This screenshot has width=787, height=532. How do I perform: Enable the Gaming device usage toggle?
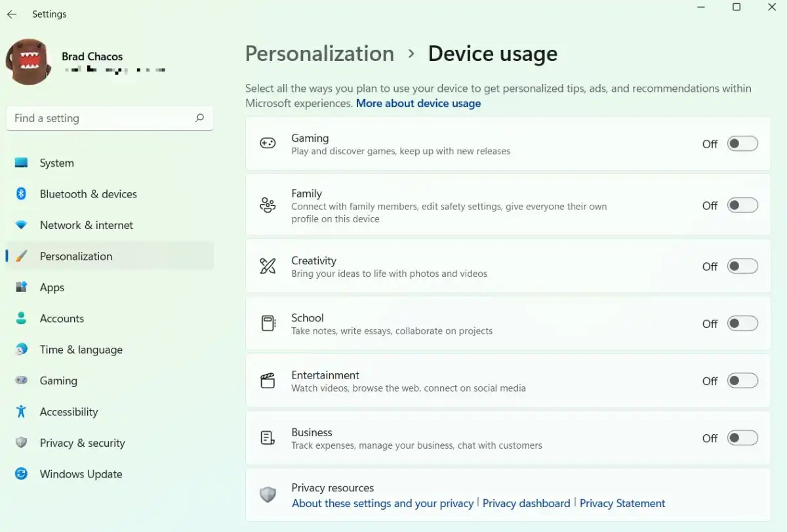click(742, 144)
